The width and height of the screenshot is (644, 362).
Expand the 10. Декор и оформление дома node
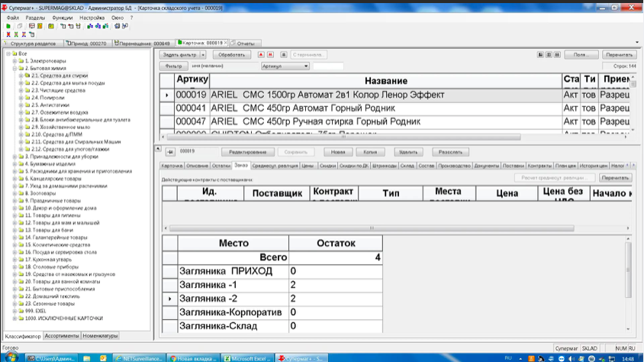[15, 208]
